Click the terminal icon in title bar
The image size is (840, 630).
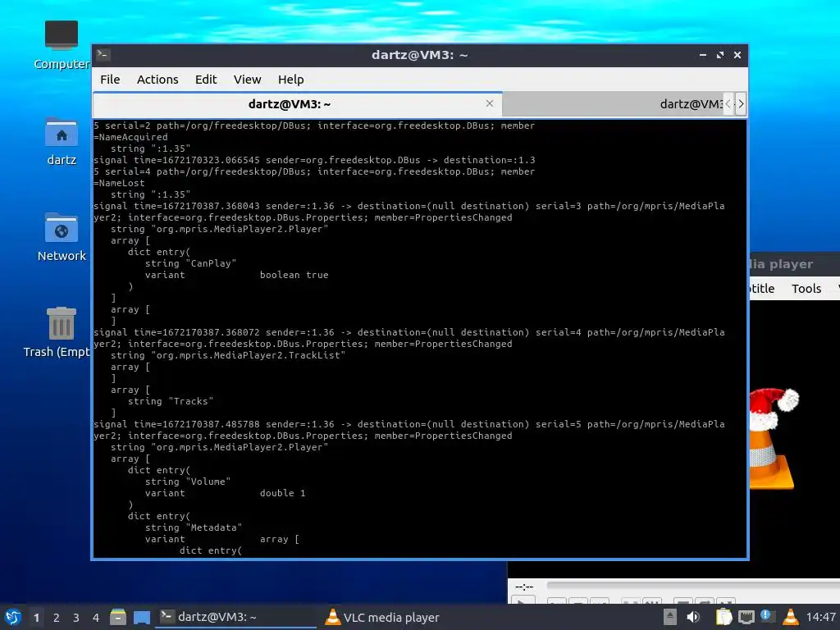click(x=103, y=55)
